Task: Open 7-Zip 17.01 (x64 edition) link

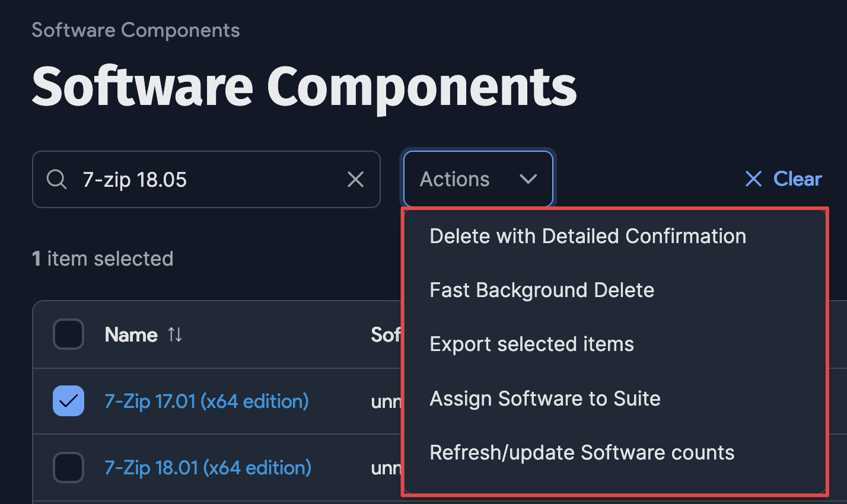Action: (x=206, y=401)
